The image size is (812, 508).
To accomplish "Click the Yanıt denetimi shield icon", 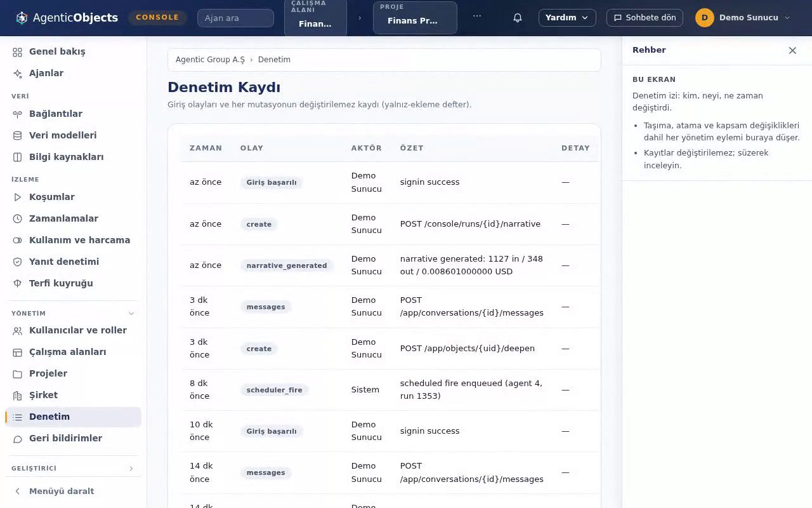I will pyautogui.click(x=18, y=262).
